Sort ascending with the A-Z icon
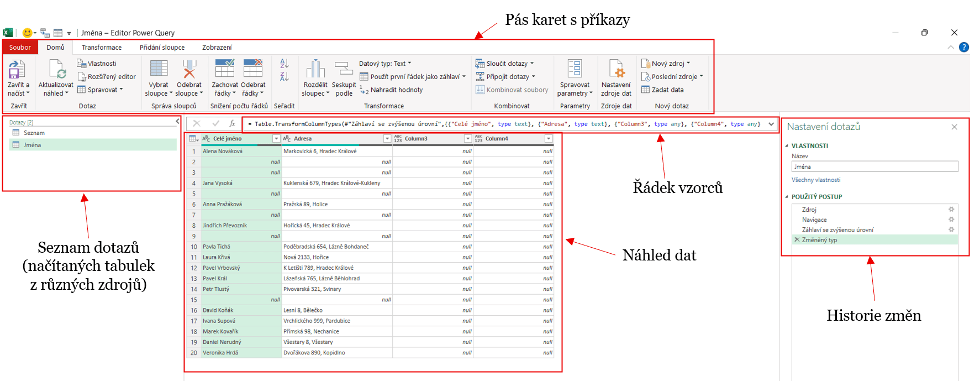 [x=284, y=64]
